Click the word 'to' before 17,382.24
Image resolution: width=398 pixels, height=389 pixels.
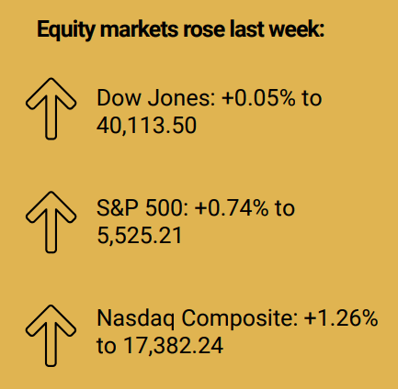click(106, 346)
